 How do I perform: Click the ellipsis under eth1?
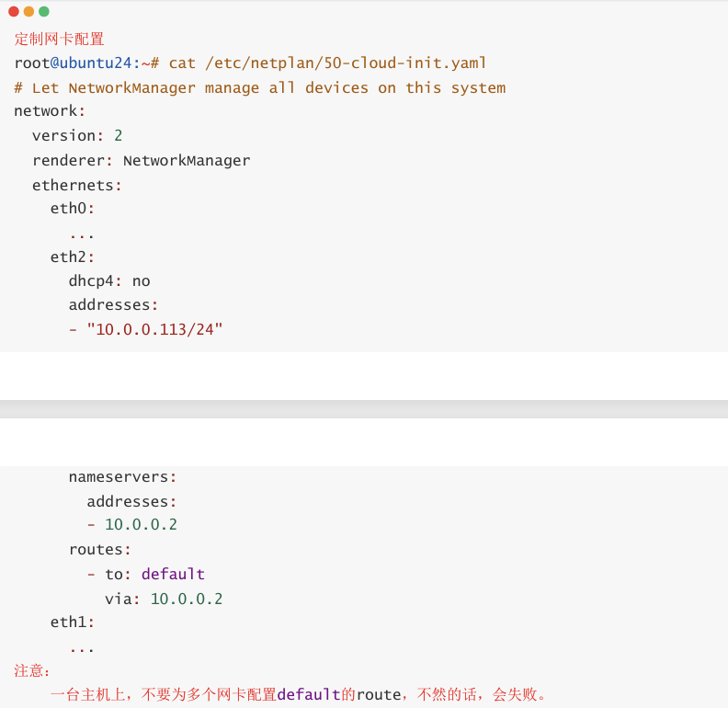point(82,649)
